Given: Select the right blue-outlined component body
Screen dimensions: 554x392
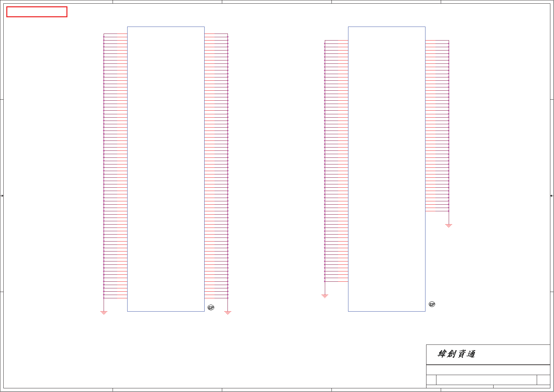Looking at the screenshot, I should [387, 169].
